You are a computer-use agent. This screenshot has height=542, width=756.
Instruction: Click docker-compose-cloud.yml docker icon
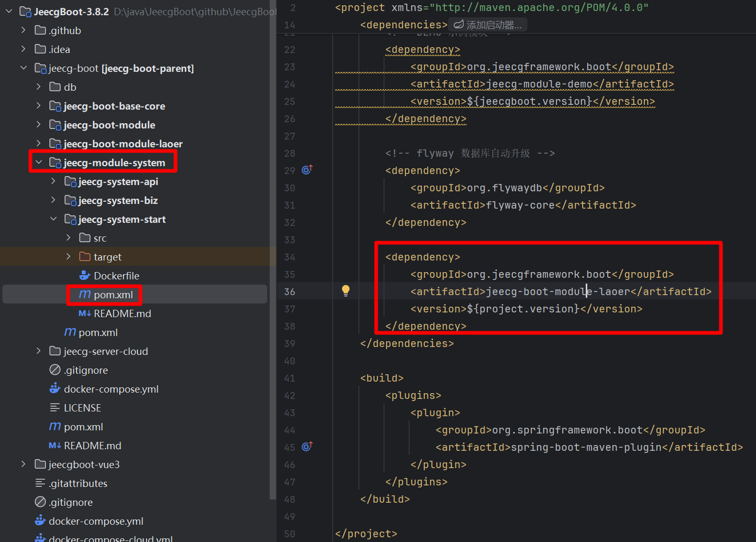tap(40, 538)
